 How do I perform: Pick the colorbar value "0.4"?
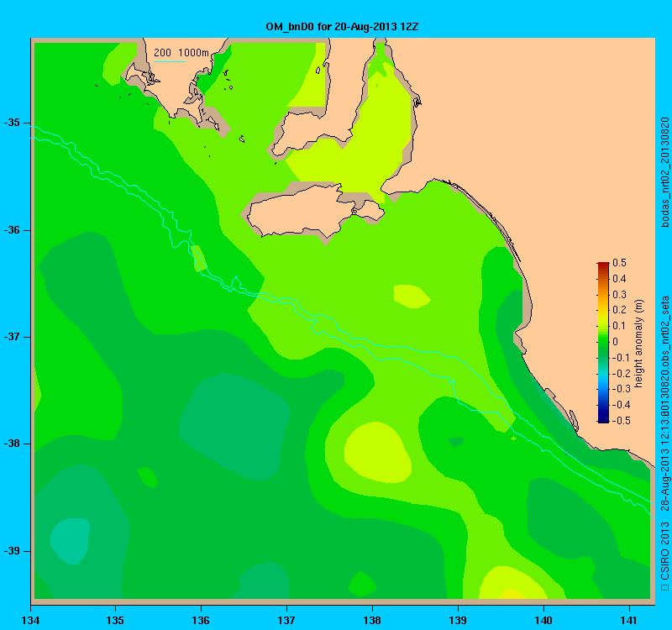pos(620,279)
